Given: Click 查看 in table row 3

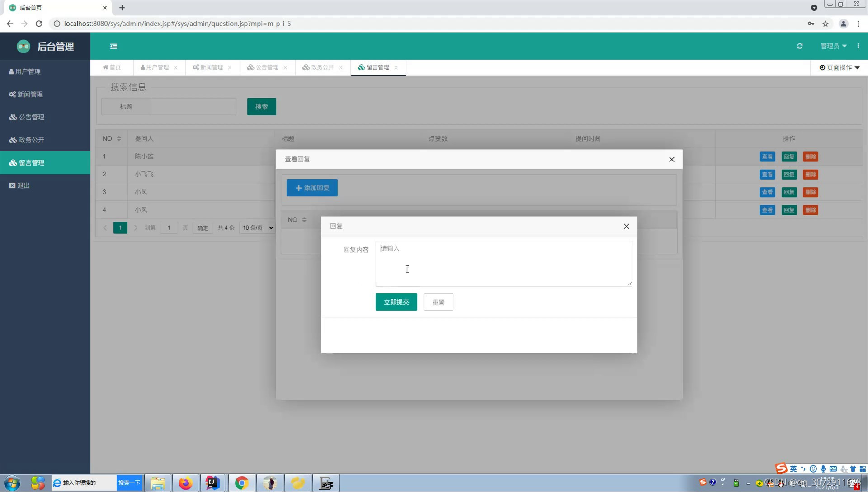Looking at the screenshot, I should click(767, 192).
